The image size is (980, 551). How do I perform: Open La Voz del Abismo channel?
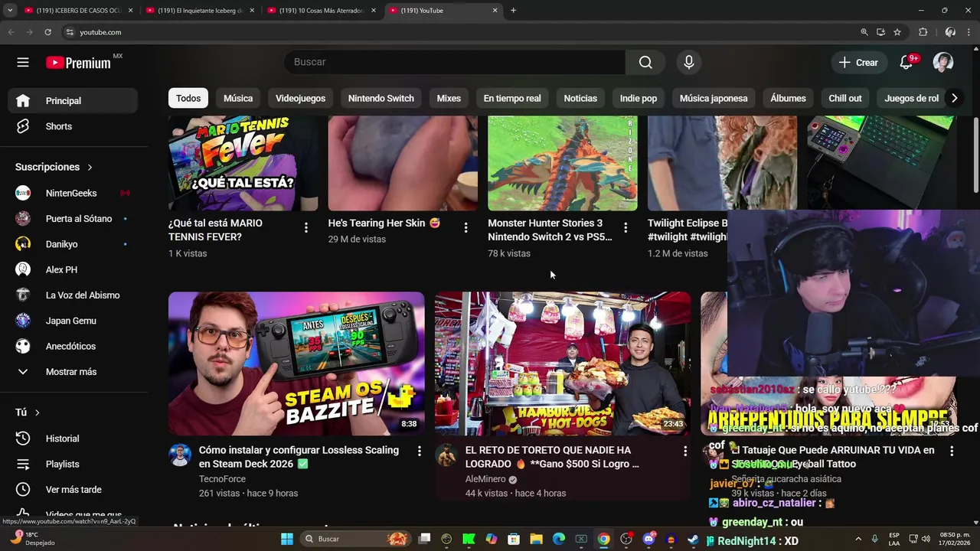(73, 295)
